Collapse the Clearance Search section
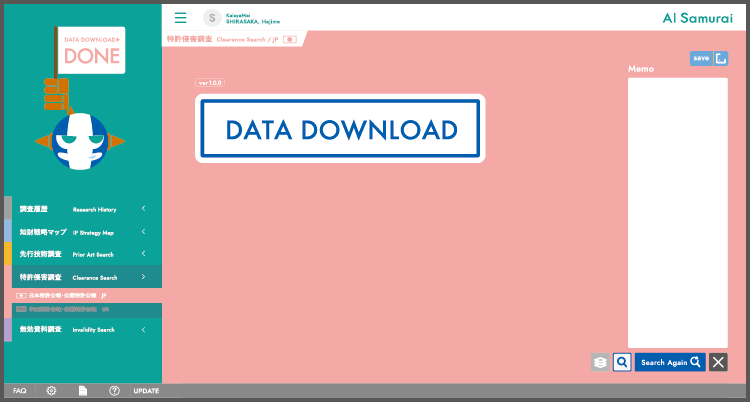The height and width of the screenshot is (402, 750). click(x=143, y=277)
